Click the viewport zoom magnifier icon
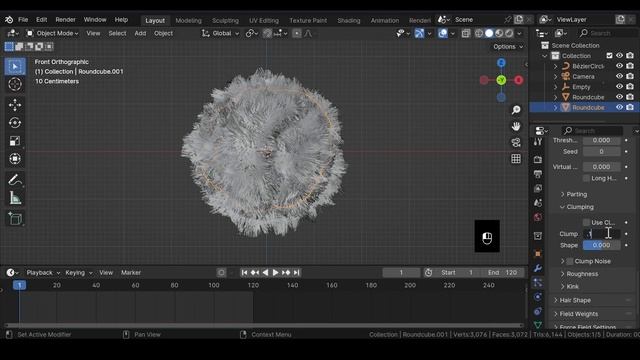This screenshot has height=360, width=640. (516, 110)
